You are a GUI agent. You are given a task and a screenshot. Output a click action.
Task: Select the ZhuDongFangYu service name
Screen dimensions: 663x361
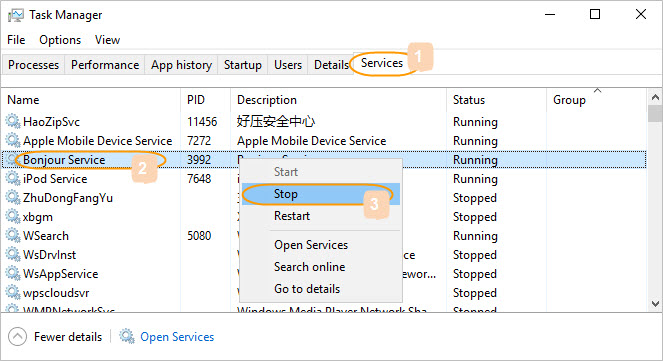point(68,198)
